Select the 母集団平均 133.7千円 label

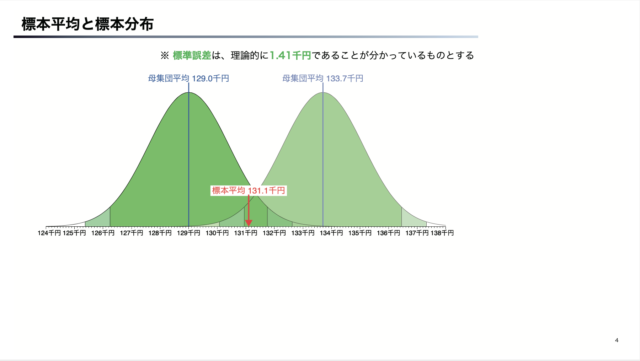[x=322, y=78]
